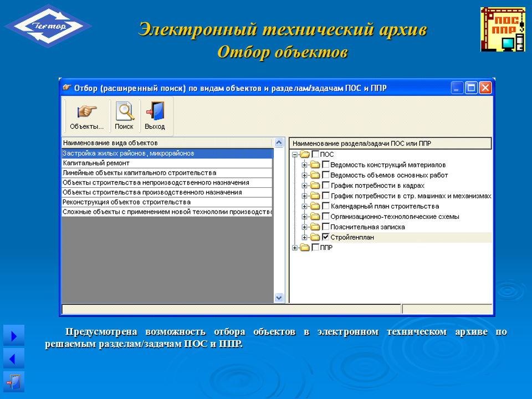The width and height of the screenshot is (532, 399).
Task: Select row Застройка жилых районов, микрорайонов
Action: (x=167, y=154)
